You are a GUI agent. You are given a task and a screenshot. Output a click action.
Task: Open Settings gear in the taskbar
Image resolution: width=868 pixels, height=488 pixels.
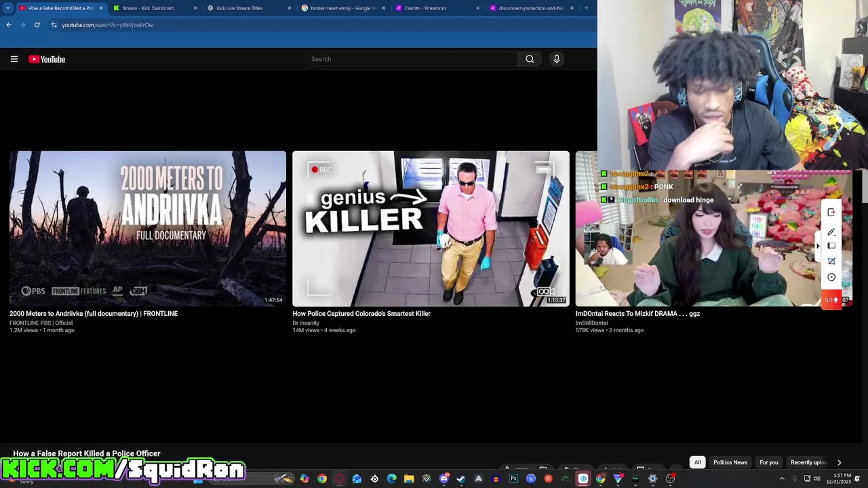(652, 479)
